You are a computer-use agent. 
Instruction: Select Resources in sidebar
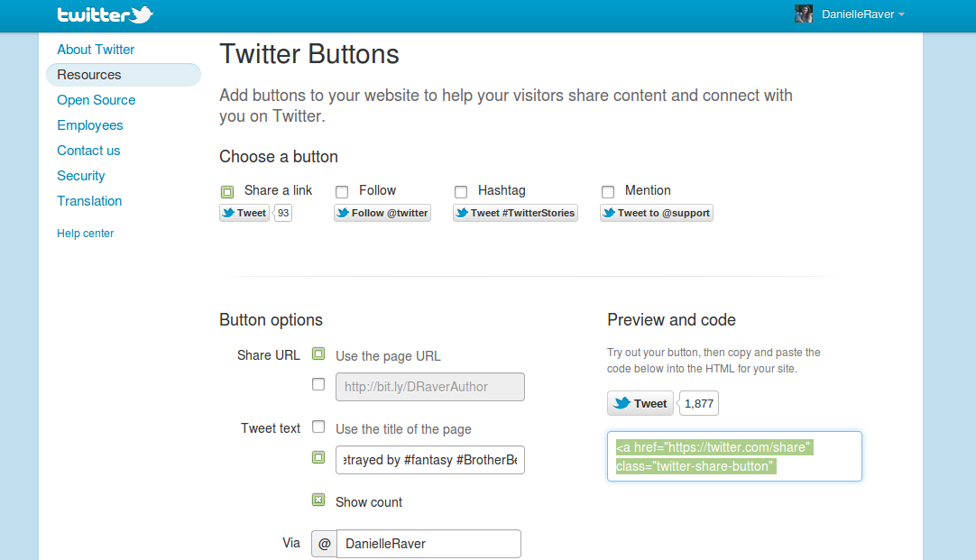click(124, 75)
